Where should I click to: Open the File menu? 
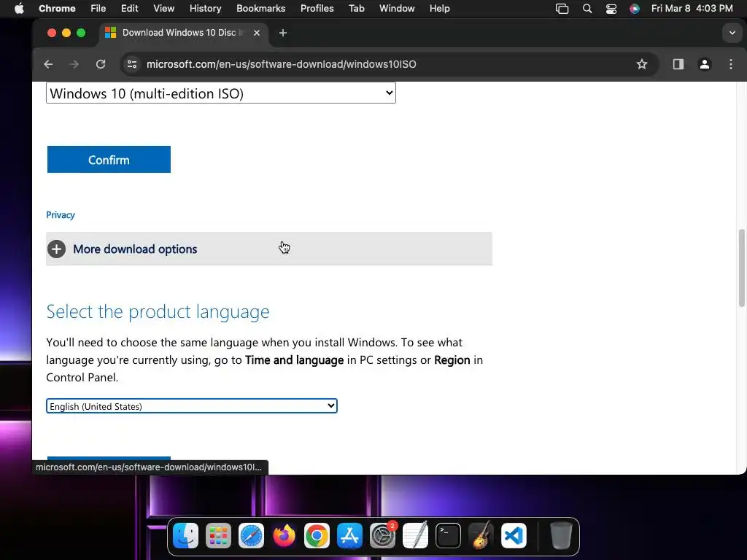tap(98, 9)
